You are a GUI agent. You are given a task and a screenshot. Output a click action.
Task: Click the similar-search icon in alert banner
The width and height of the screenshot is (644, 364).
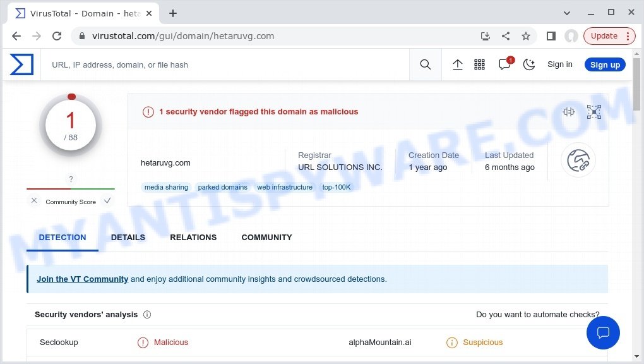(569, 112)
